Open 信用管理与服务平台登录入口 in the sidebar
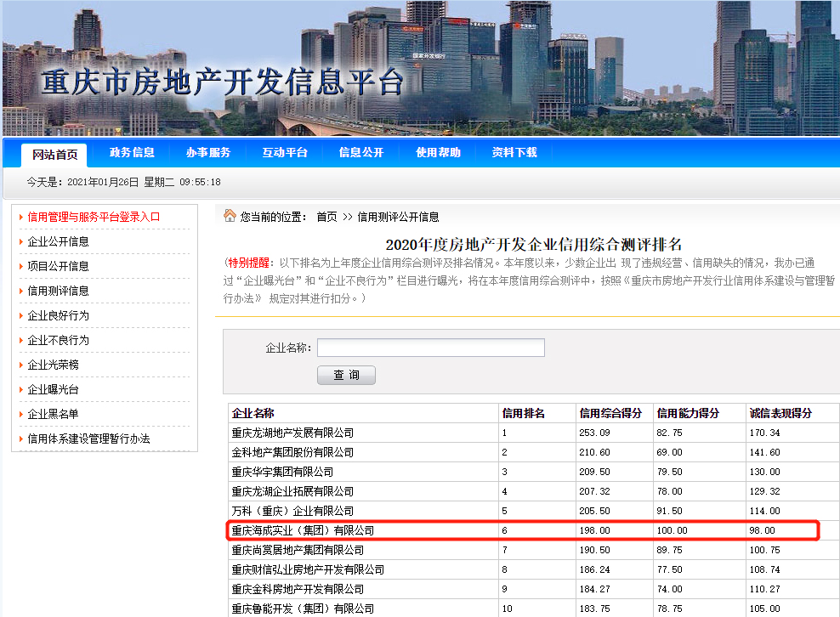 click(94, 217)
